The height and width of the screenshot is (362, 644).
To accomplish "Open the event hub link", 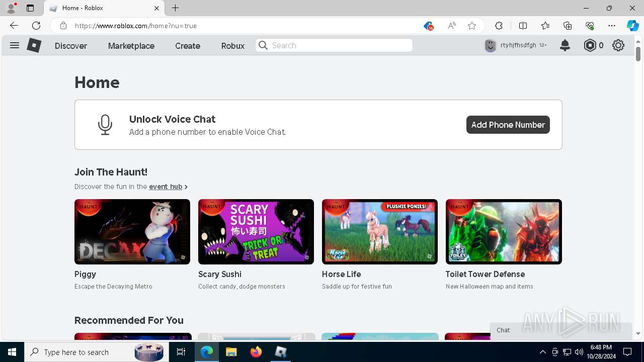I will click(166, 187).
